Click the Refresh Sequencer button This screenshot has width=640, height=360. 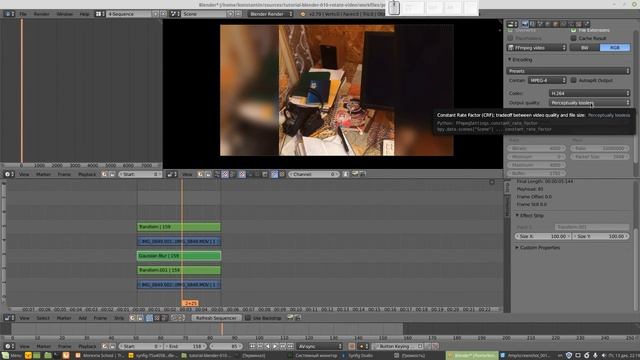click(x=216, y=318)
